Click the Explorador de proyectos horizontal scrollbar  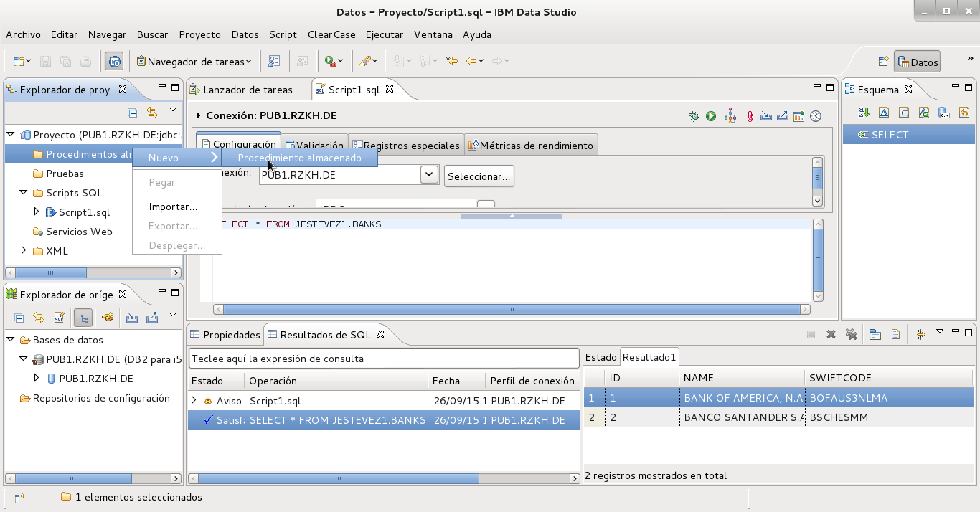pyautogui.click(x=93, y=272)
